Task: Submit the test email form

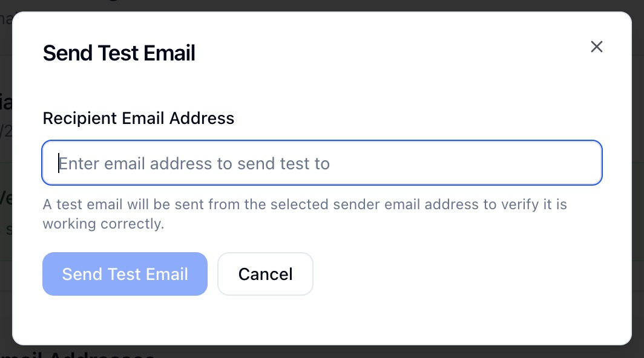Action: pyautogui.click(x=125, y=274)
